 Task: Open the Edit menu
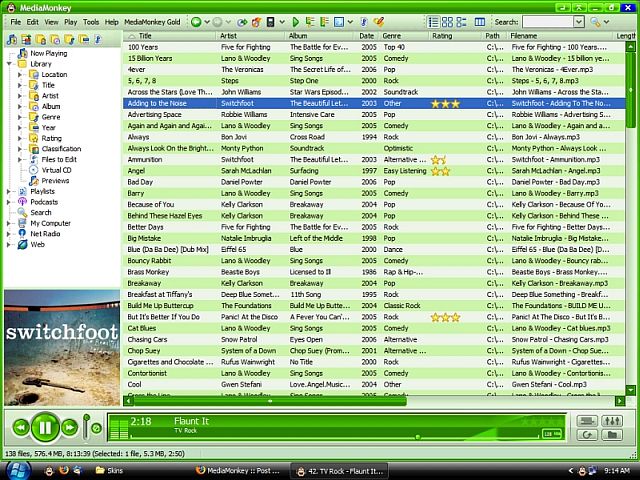pyautogui.click(x=32, y=22)
